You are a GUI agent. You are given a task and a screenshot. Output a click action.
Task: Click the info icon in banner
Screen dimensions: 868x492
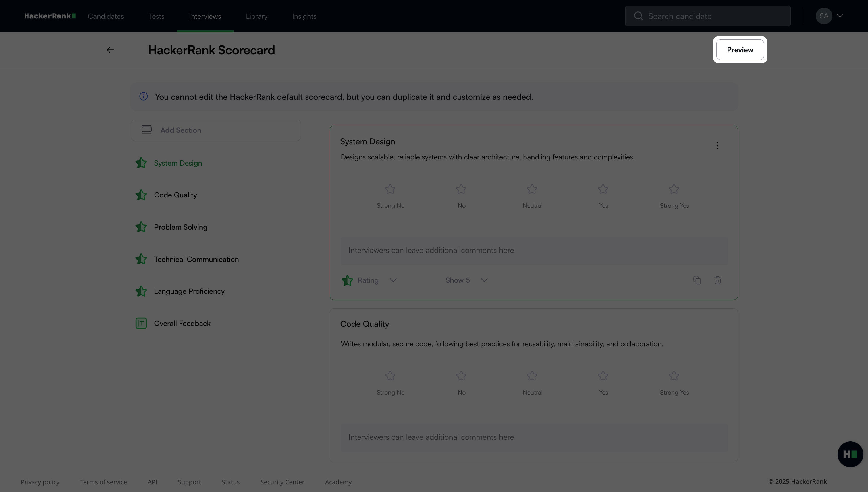(x=144, y=97)
